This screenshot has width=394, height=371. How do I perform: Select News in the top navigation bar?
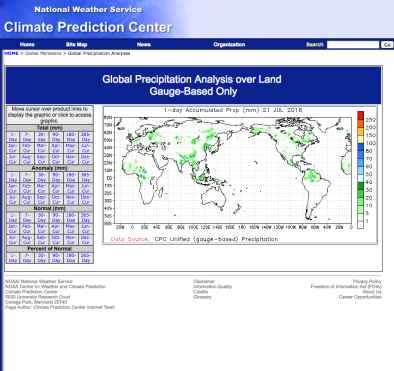click(x=144, y=44)
